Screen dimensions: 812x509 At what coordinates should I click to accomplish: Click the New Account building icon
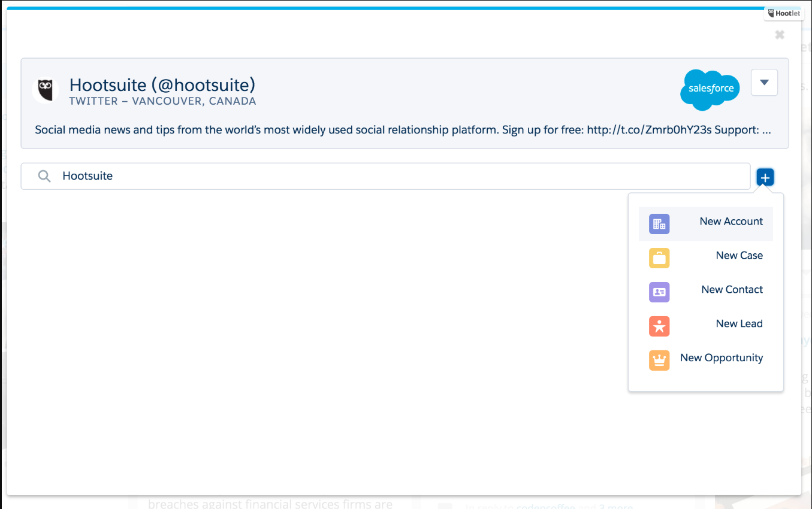tap(659, 224)
